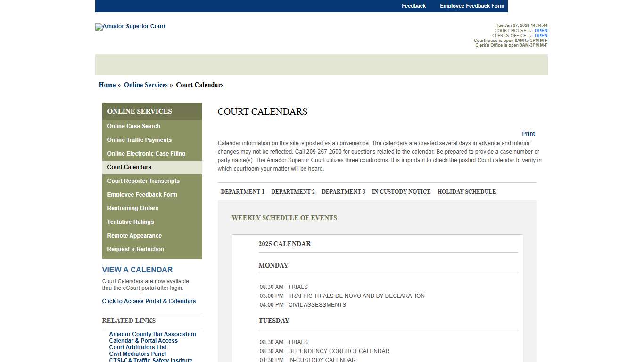The image size is (644, 362).
Task: Open the Online Case Search page
Action: 133,126
